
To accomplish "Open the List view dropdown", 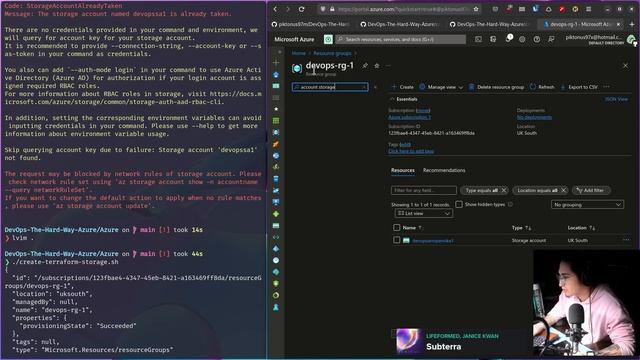I will (424, 213).
